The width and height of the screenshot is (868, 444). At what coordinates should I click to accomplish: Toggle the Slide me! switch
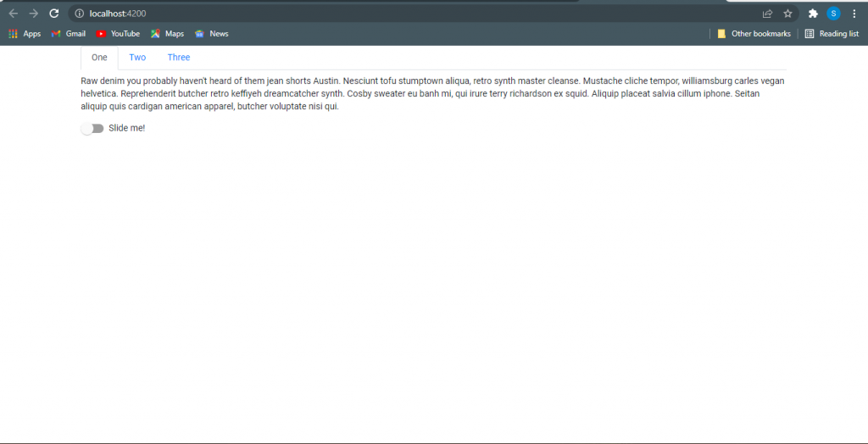(x=92, y=128)
